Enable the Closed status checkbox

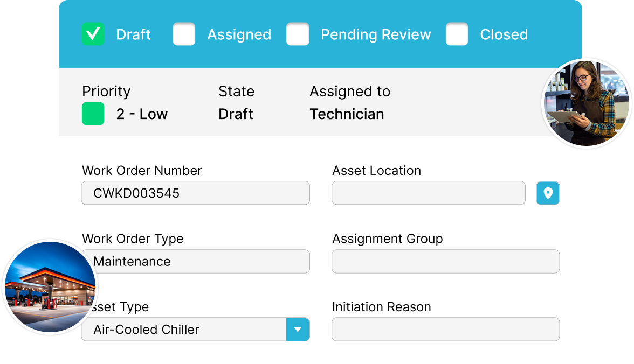(x=457, y=34)
